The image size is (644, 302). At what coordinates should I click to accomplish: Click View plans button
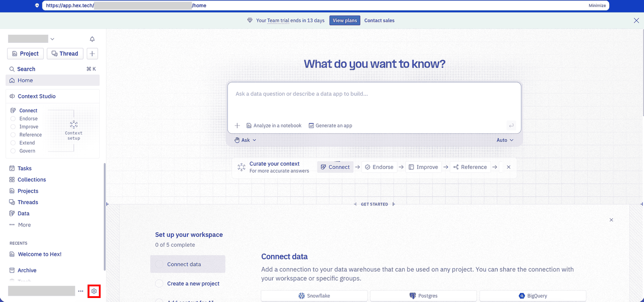(345, 21)
